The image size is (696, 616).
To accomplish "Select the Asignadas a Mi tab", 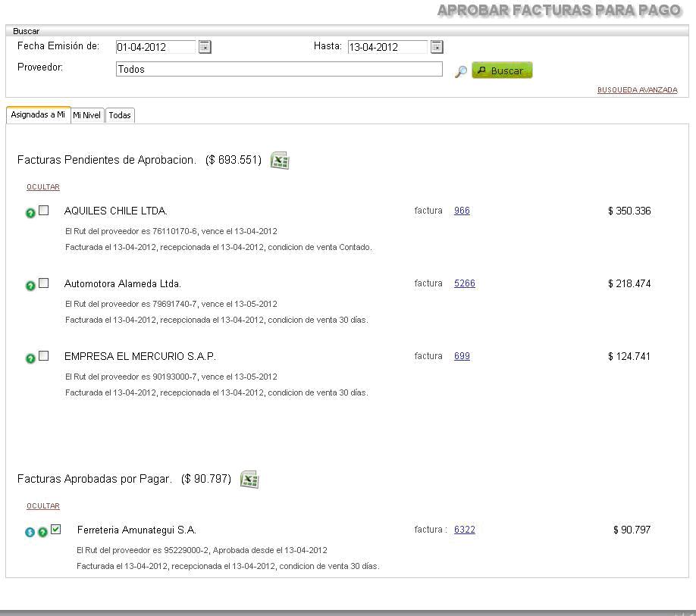I will pos(38,115).
